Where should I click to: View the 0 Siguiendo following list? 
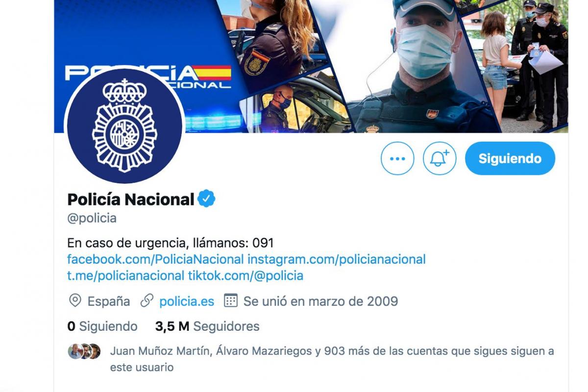pos(102,326)
